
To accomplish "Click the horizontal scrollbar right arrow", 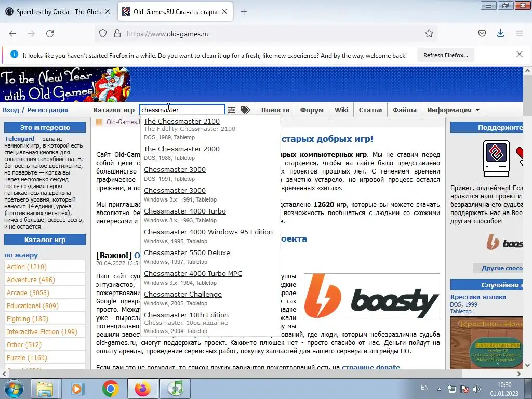I will (519, 374).
